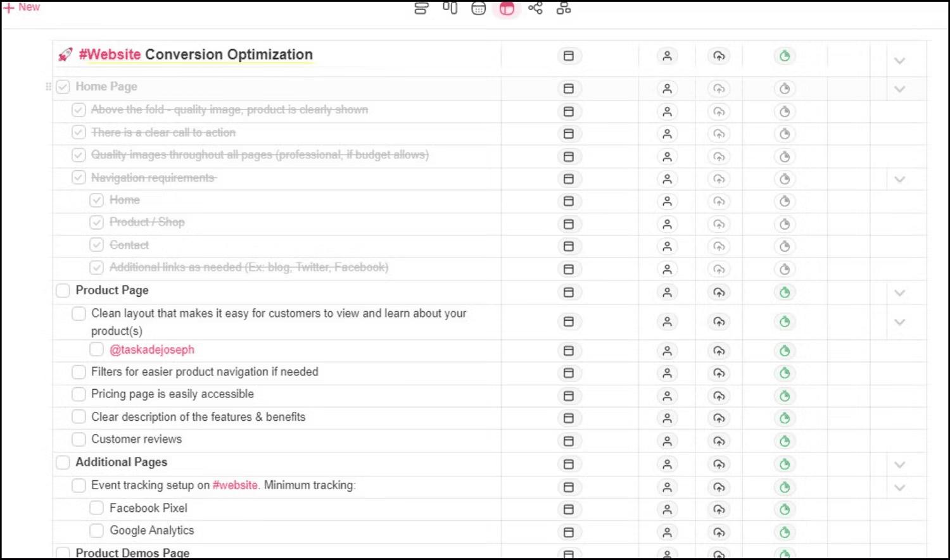Select the highlighted Table view icon
The height and width of the screenshot is (560, 950).
click(507, 8)
